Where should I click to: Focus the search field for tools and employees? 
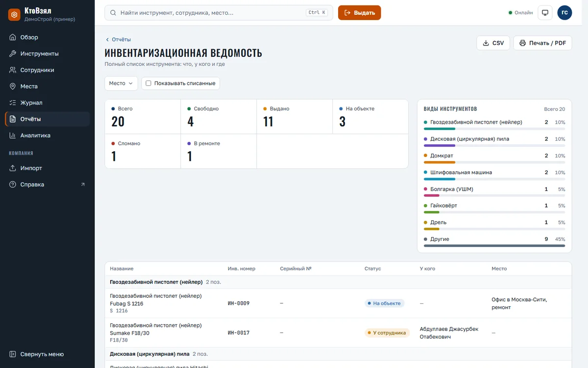219,13
